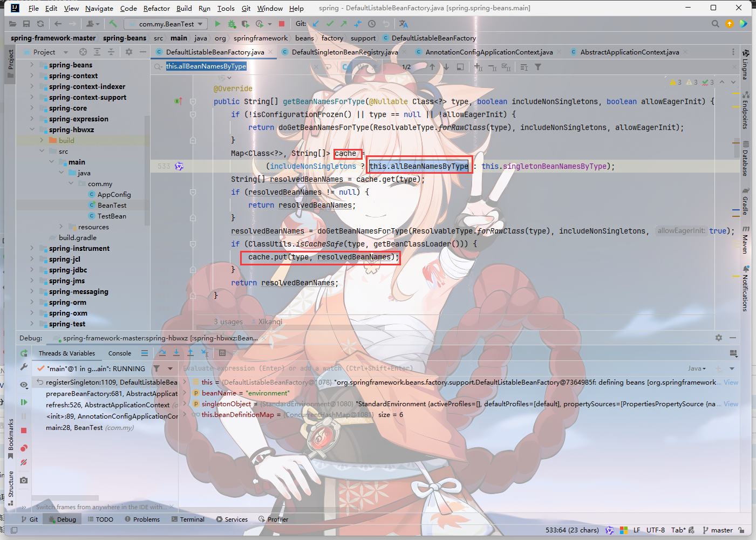Update project via Git blue arrow
This screenshot has width=756, height=540.
point(316,24)
